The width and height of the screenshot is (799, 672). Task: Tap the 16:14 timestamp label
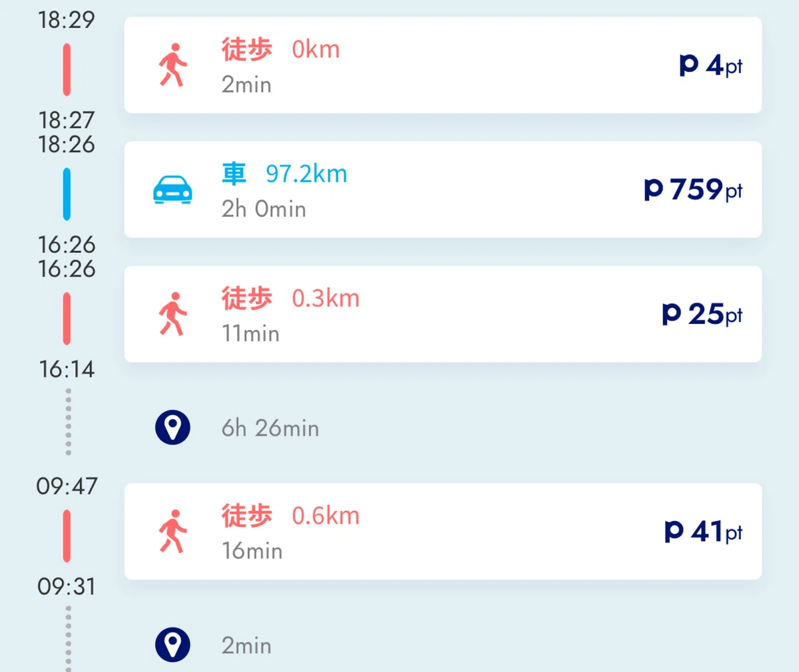pyautogui.click(x=67, y=369)
